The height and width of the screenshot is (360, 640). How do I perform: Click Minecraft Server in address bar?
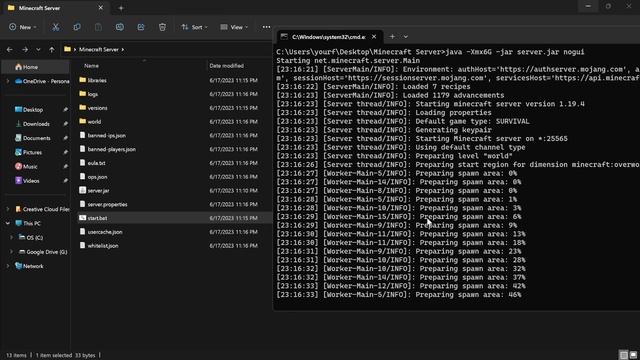(x=98, y=49)
